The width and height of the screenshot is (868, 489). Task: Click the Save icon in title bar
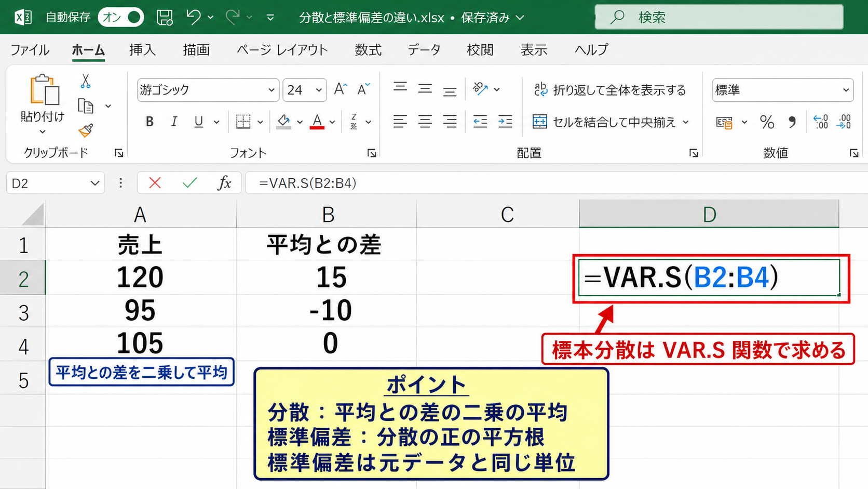tap(165, 17)
